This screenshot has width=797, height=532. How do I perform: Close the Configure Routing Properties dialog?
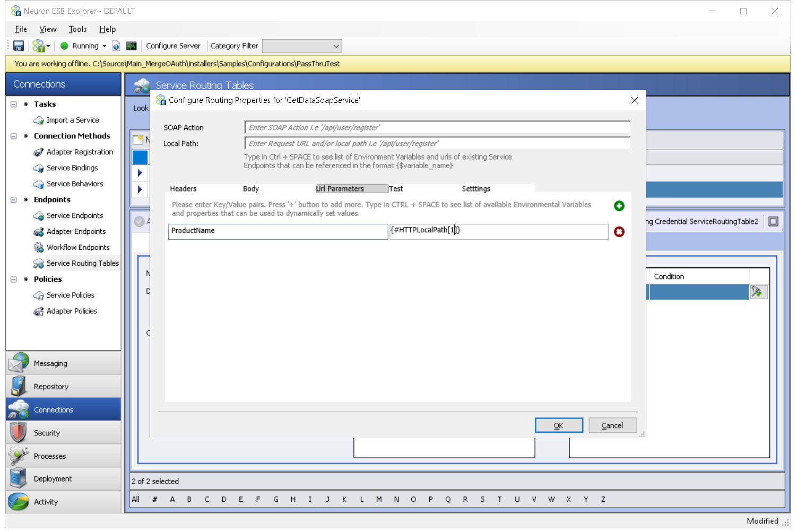point(635,100)
